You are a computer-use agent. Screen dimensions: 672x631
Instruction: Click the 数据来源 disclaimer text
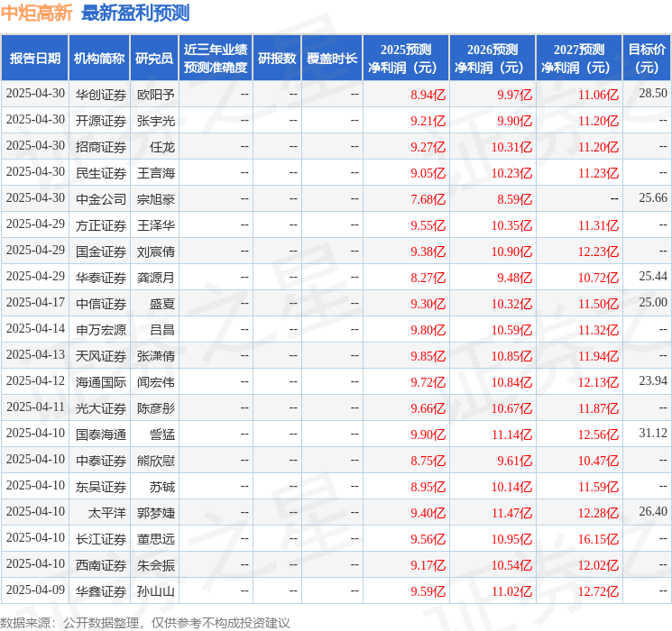(145, 622)
